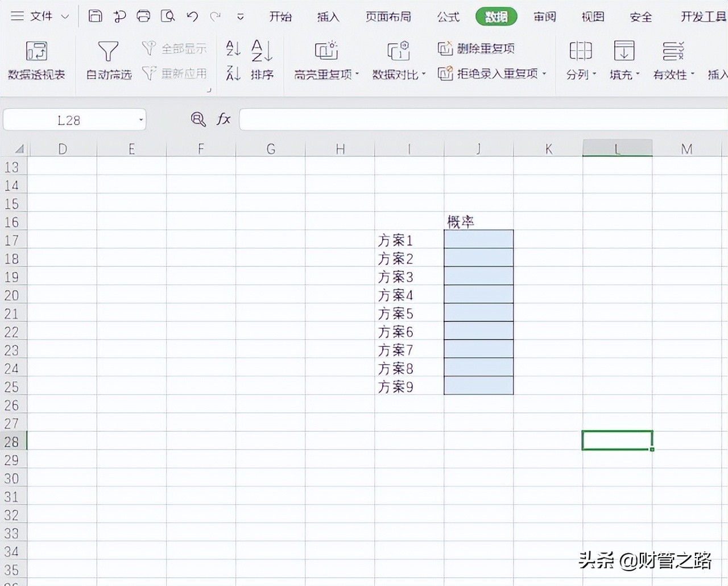Screen dimensions: 728x586
Task: Click the Save icon in quick access toolbar
Action: 94,16
